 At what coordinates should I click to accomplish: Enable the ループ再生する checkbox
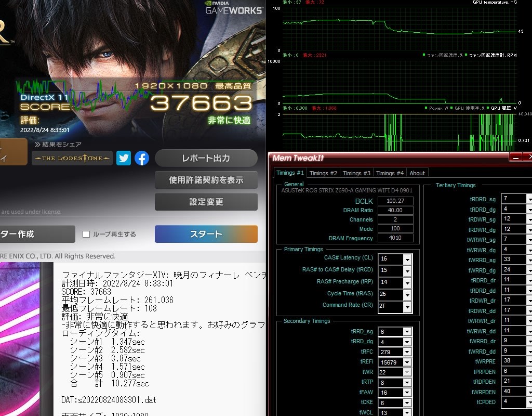[x=86, y=235]
